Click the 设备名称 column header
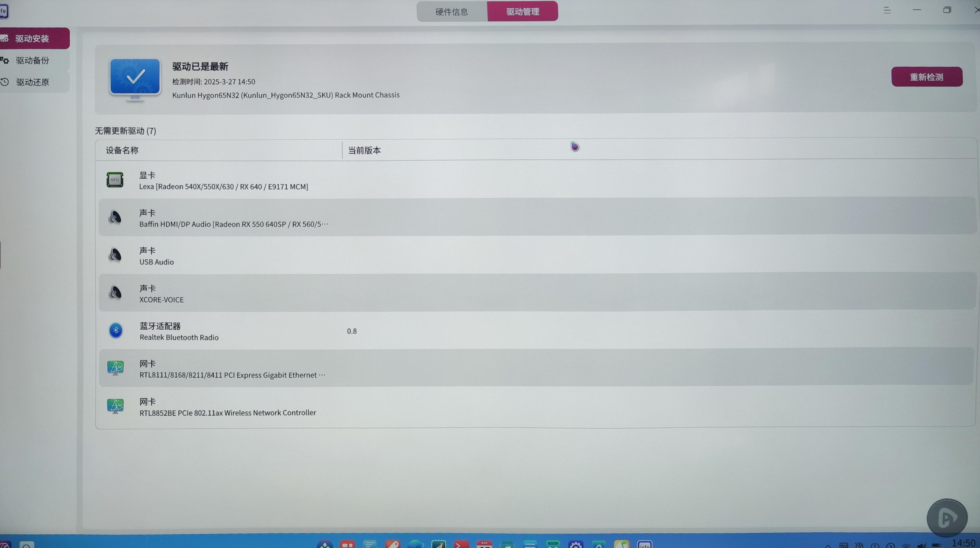Screen dimensions: 980x548 pos(122,150)
